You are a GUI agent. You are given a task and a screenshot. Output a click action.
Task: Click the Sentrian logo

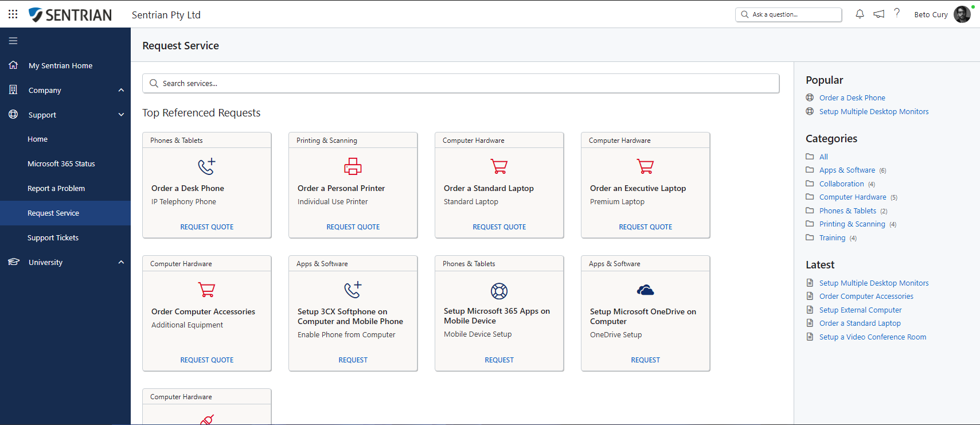(x=70, y=15)
